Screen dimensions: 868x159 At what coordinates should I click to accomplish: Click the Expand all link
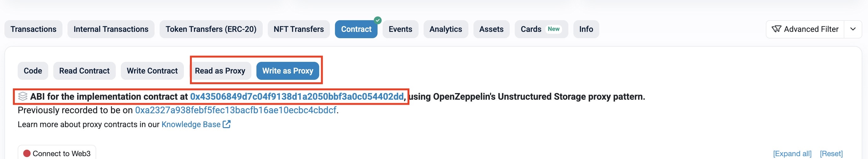(x=792, y=154)
